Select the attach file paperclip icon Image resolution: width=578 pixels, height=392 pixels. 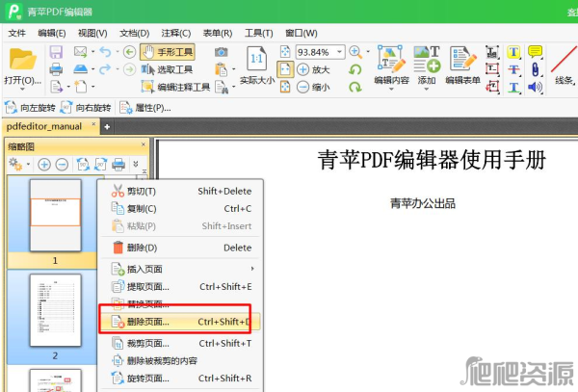536,69
